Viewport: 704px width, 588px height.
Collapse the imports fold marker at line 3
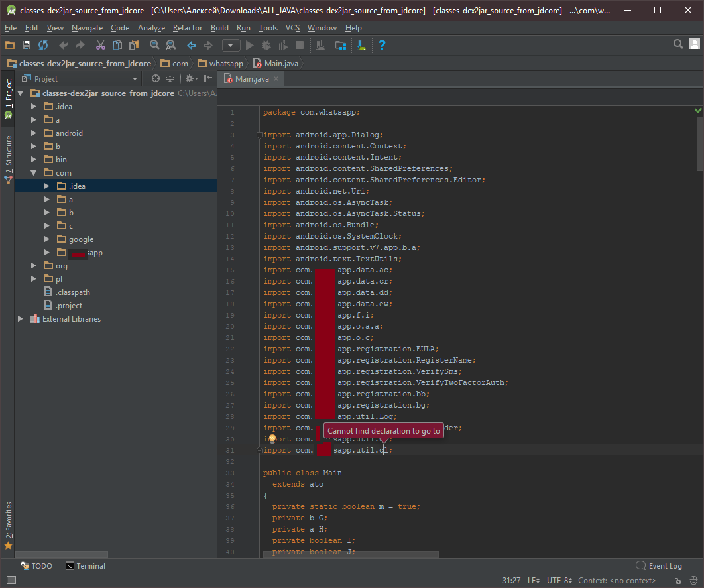(259, 135)
